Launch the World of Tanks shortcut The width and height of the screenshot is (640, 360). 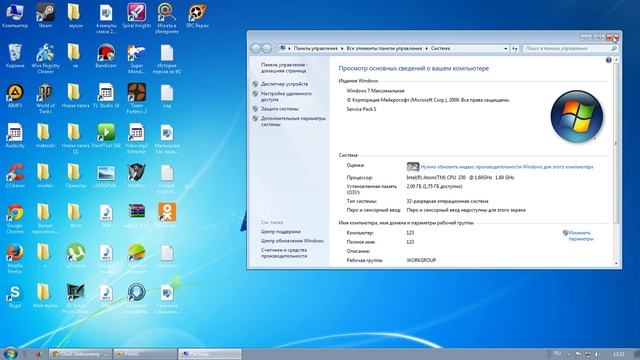[45, 98]
